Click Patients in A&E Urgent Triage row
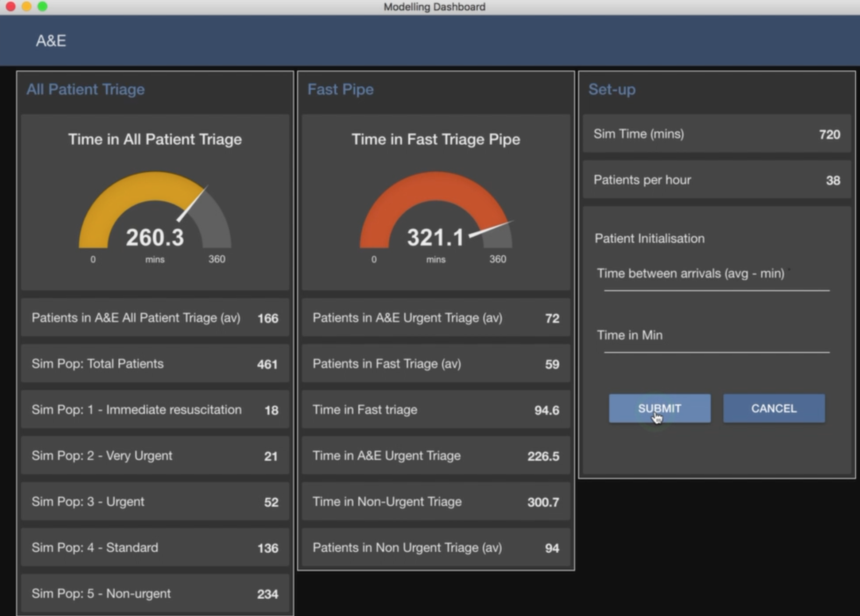860x616 pixels. (x=435, y=318)
